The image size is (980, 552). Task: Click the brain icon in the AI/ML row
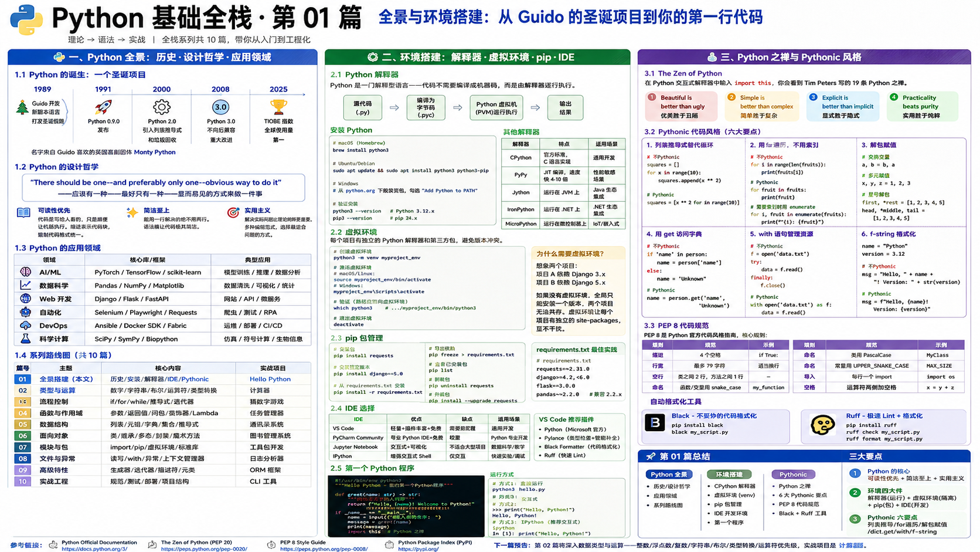pyautogui.click(x=25, y=272)
